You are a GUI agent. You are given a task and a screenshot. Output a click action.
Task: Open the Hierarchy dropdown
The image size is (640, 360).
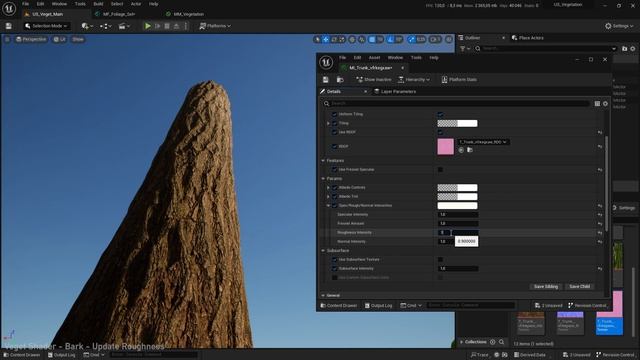pyautogui.click(x=413, y=80)
